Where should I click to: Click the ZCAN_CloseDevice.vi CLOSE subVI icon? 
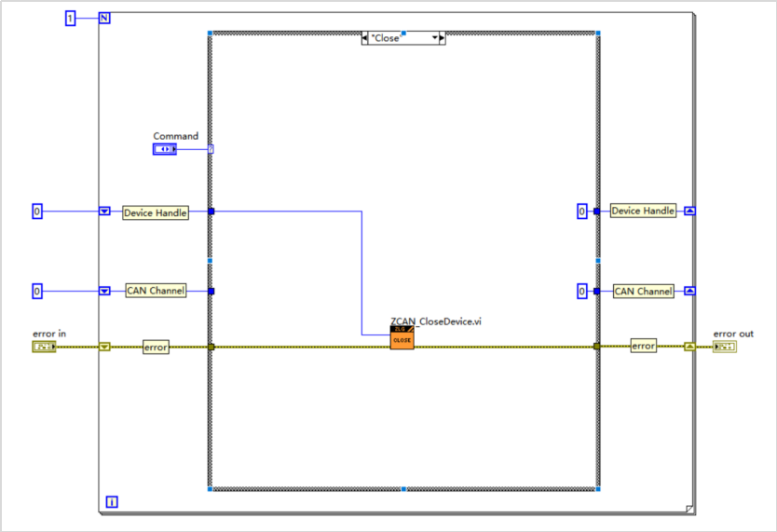pyautogui.click(x=402, y=338)
